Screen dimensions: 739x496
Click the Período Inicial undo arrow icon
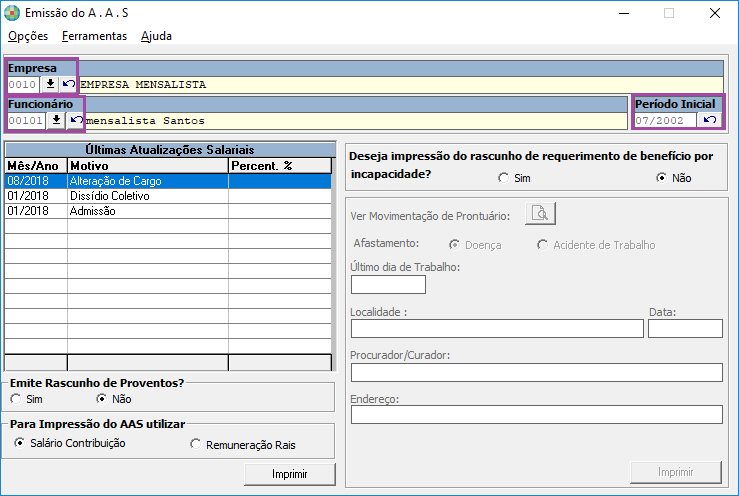pos(710,120)
